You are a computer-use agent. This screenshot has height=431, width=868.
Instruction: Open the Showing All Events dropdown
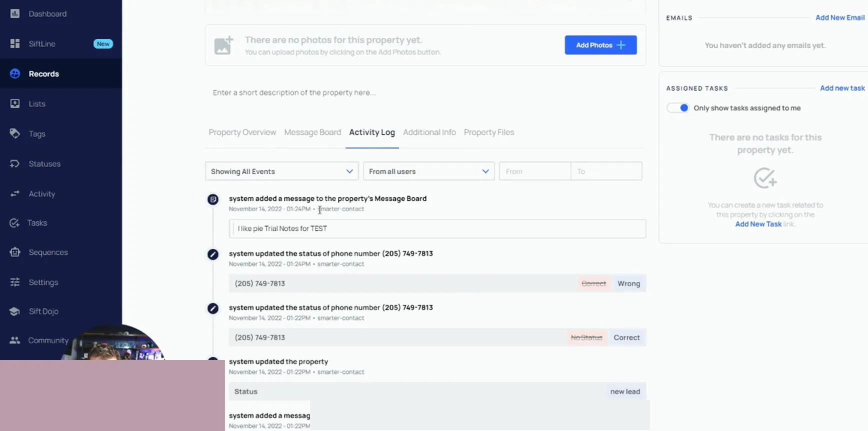click(x=282, y=171)
